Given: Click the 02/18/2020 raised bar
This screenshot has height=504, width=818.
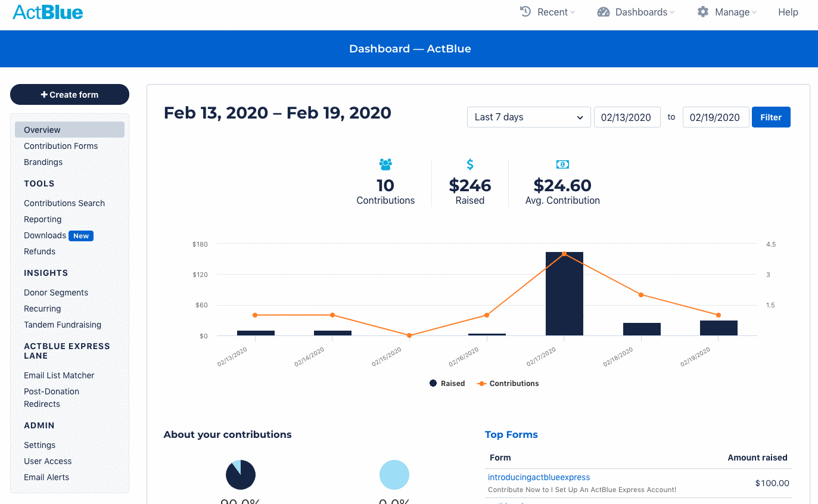Looking at the screenshot, I should pyautogui.click(x=642, y=329).
